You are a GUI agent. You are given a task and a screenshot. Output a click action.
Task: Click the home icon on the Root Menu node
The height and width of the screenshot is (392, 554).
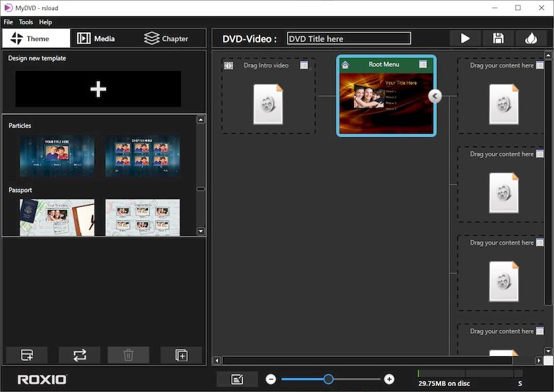[345, 64]
